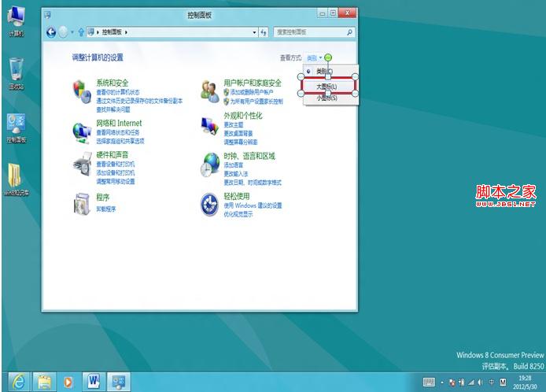546x392 pixels.
Task: Open the touch keyboard tray icon
Action: [x=429, y=383]
